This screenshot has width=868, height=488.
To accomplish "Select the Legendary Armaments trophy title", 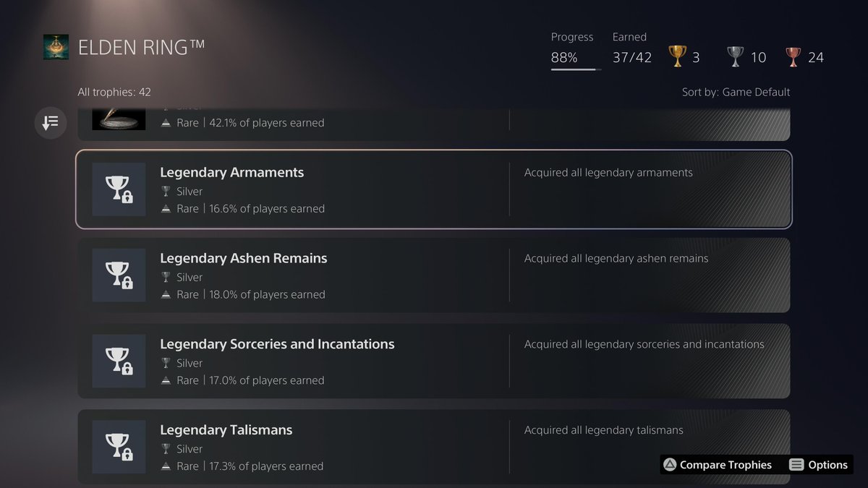I will (x=231, y=173).
